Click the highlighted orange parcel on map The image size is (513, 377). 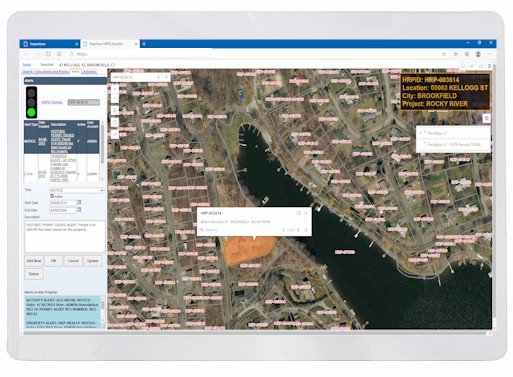click(248, 250)
